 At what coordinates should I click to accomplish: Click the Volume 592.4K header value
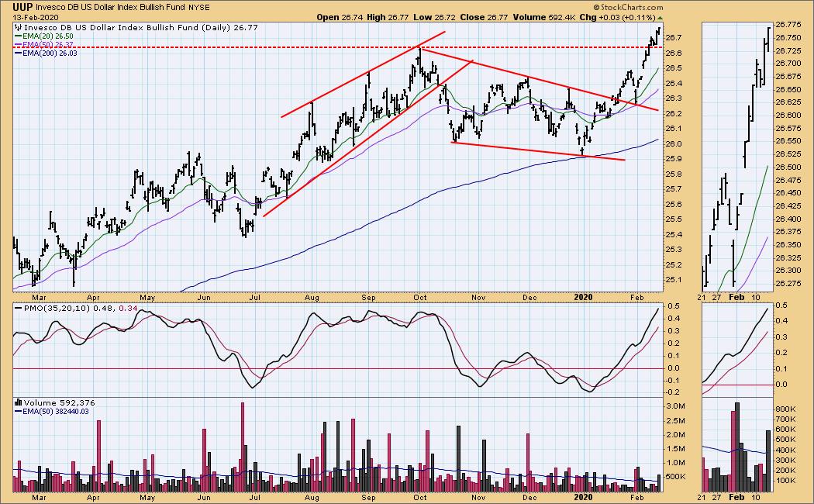tap(544, 17)
